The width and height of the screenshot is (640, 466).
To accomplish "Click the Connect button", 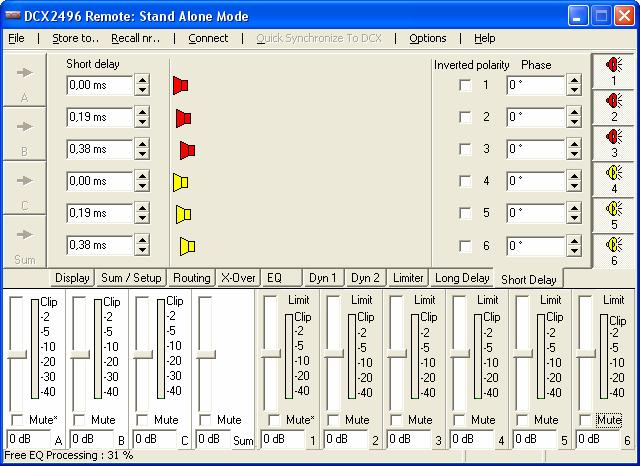I will [208, 38].
